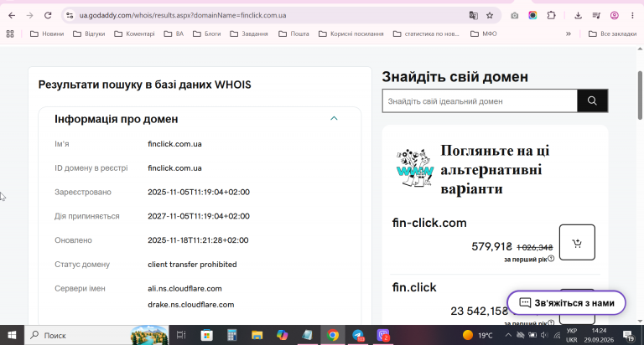Open the media control icon

(596, 16)
